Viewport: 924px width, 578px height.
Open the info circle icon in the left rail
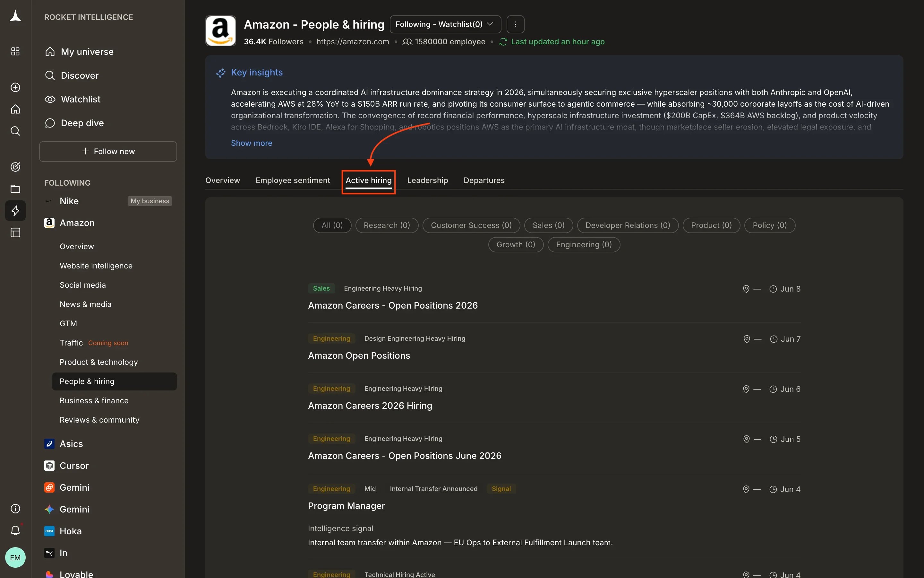tap(15, 508)
